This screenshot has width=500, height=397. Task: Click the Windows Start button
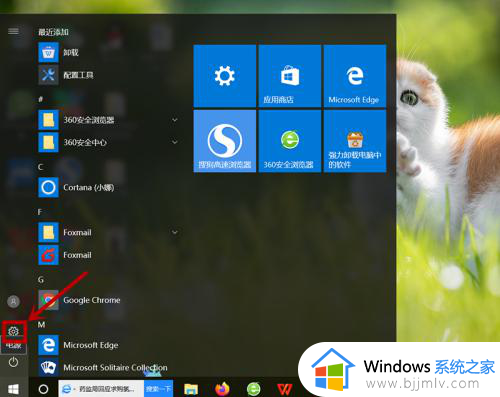tap(13, 389)
